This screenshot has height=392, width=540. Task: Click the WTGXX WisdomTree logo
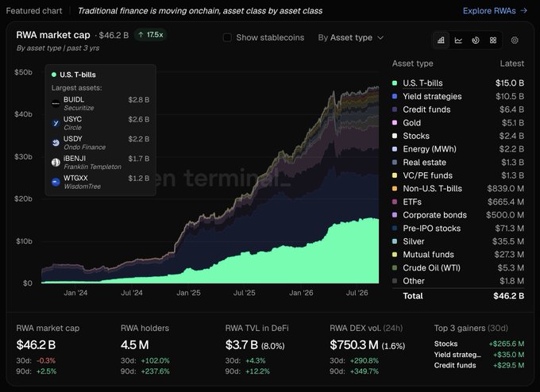coord(56,182)
